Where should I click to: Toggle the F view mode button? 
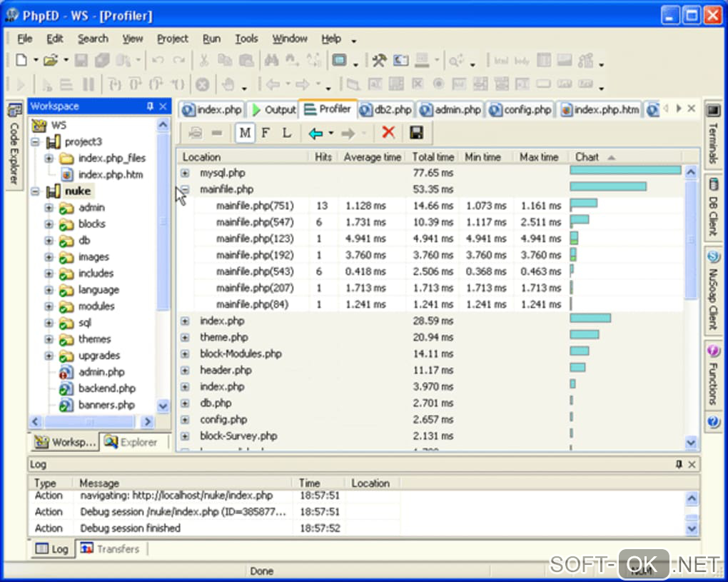(266, 133)
